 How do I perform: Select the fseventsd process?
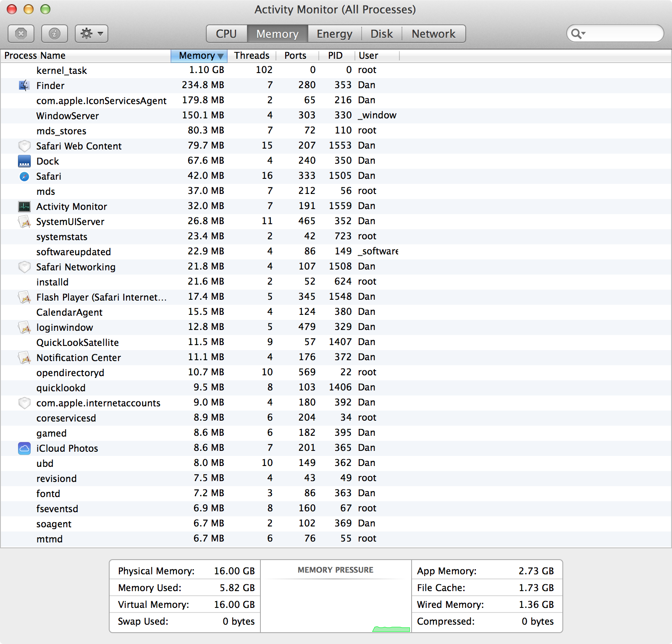click(x=336, y=509)
